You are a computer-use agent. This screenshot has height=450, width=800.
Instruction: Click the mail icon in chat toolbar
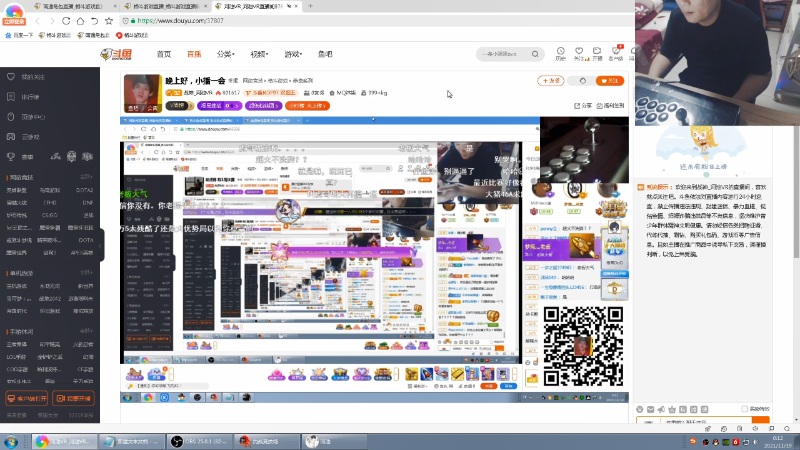(x=651, y=409)
